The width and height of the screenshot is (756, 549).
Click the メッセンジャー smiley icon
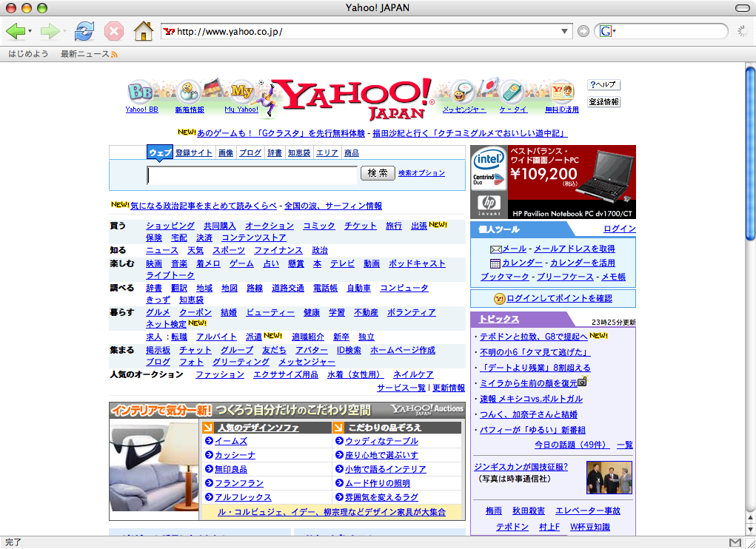(464, 91)
